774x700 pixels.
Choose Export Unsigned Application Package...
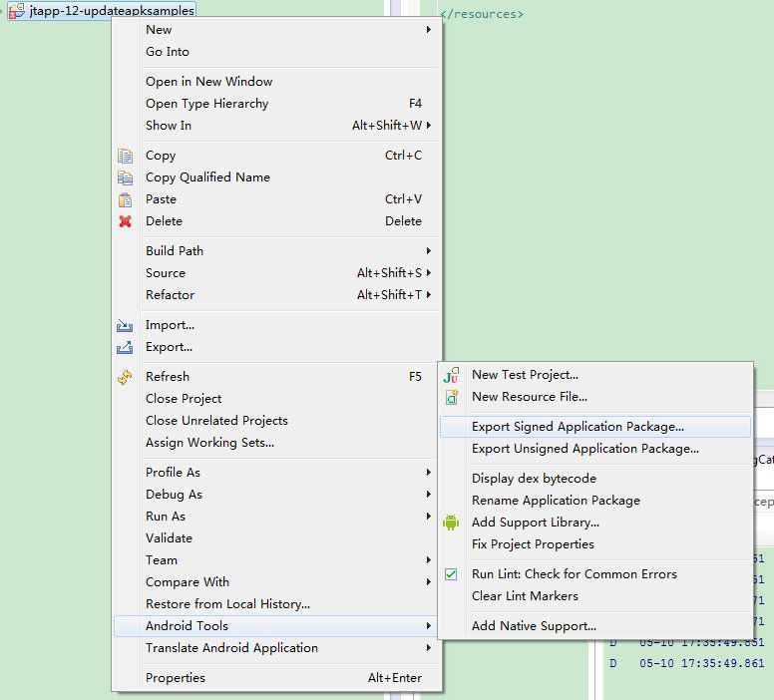pyautogui.click(x=595, y=449)
